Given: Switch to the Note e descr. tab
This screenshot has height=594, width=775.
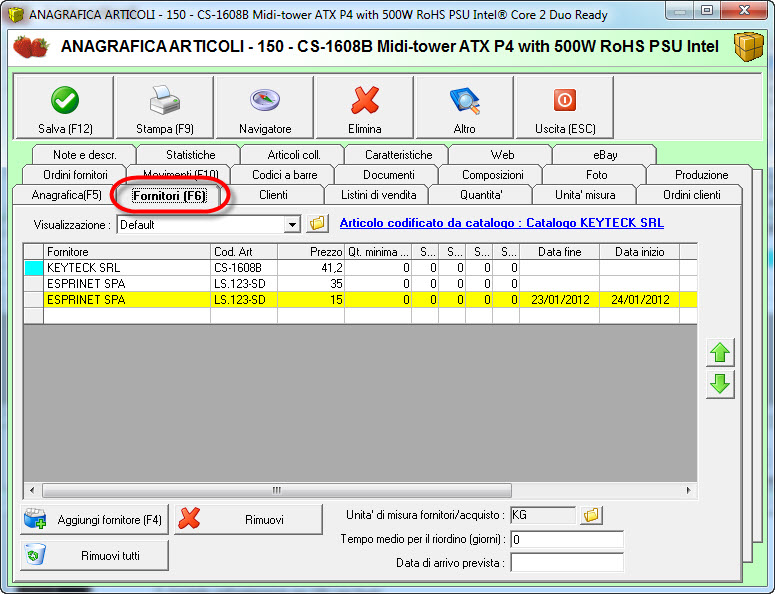Looking at the screenshot, I should tap(85, 155).
